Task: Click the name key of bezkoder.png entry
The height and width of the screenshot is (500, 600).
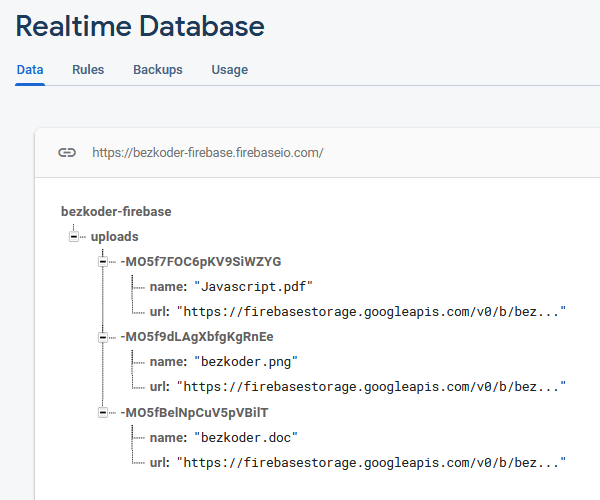Action: point(168,362)
